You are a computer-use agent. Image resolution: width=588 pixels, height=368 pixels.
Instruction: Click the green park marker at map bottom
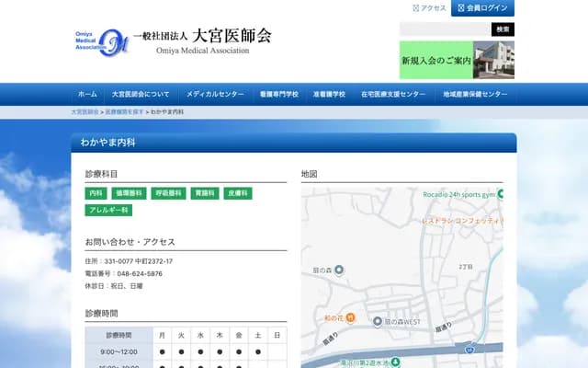point(395,362)
